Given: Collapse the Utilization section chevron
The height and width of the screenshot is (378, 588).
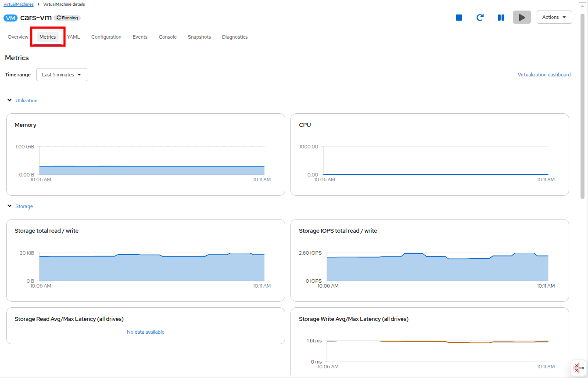Looking at the screenshot, I should 10,101.
